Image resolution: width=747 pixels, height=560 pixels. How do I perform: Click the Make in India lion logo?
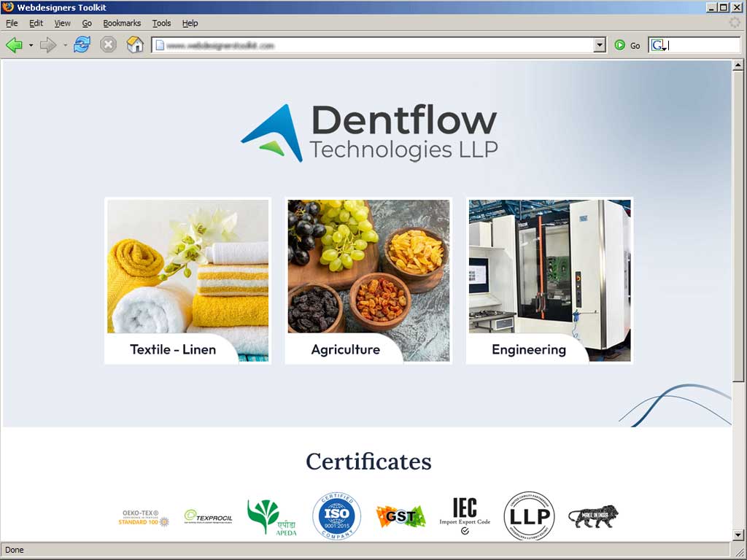(x=593, y=516)
